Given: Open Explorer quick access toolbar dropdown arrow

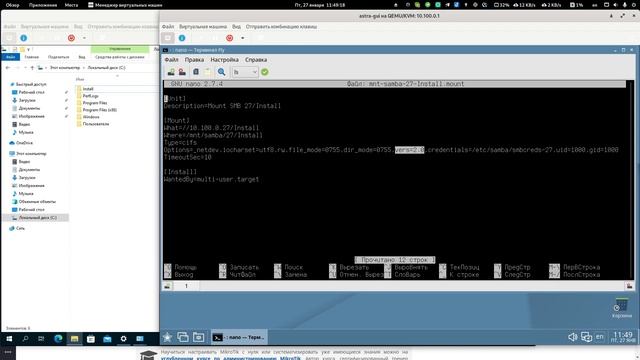Looking at the screenshot, I should (29, 49).
